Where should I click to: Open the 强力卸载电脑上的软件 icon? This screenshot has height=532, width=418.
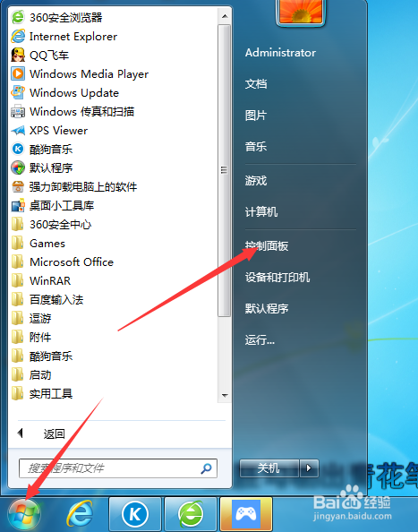(18, 186)
